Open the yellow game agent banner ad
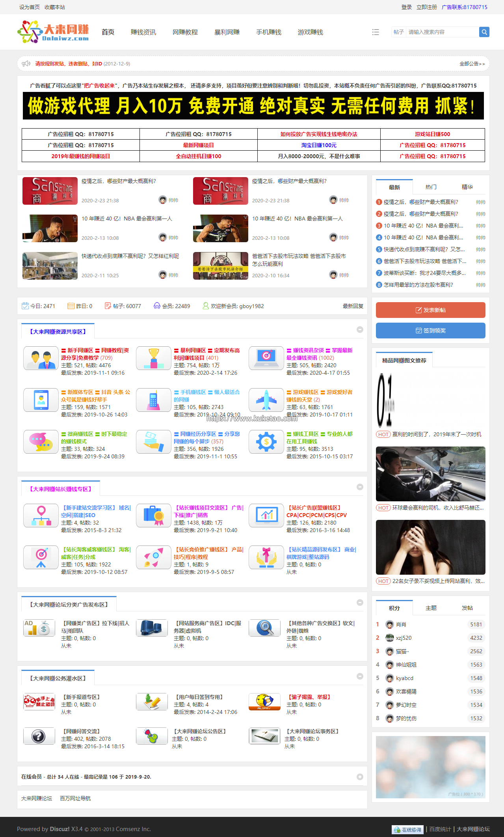Screen dimensions: 504x837 [253, 106]
